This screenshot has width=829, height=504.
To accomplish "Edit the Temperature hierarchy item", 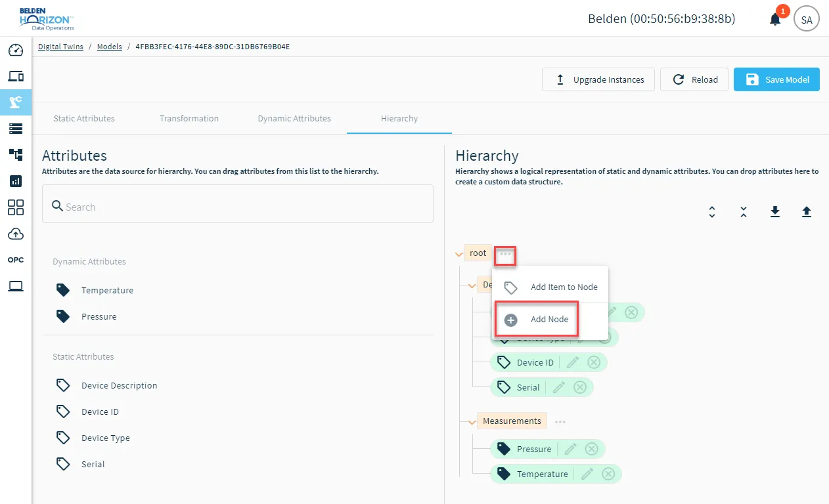I will 587,474.
